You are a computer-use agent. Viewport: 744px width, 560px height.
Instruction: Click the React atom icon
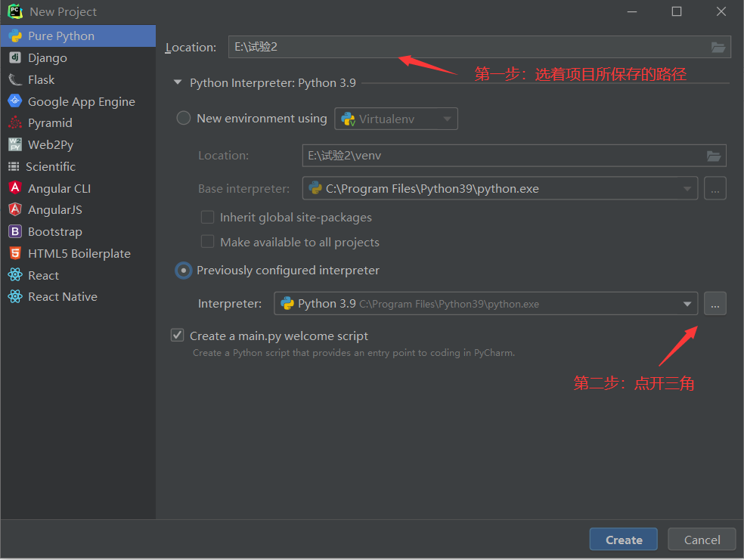tap(15, 275)
